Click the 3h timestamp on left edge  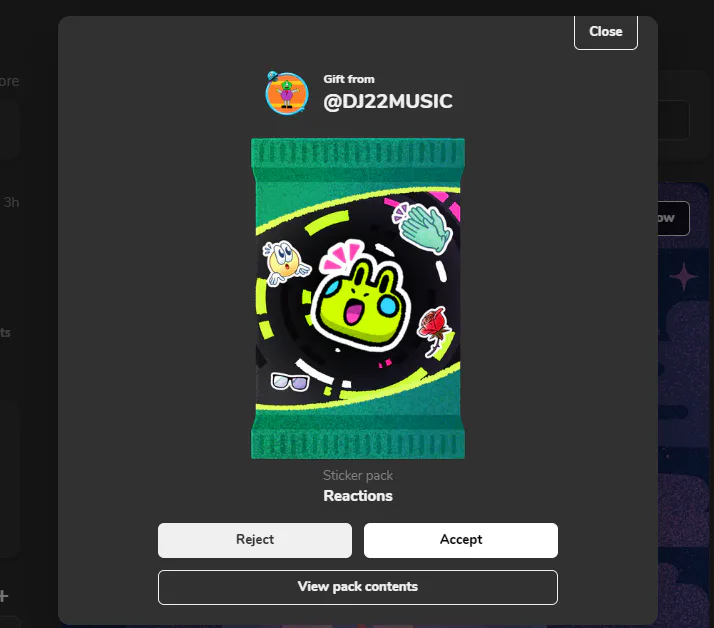click(11, 202)
